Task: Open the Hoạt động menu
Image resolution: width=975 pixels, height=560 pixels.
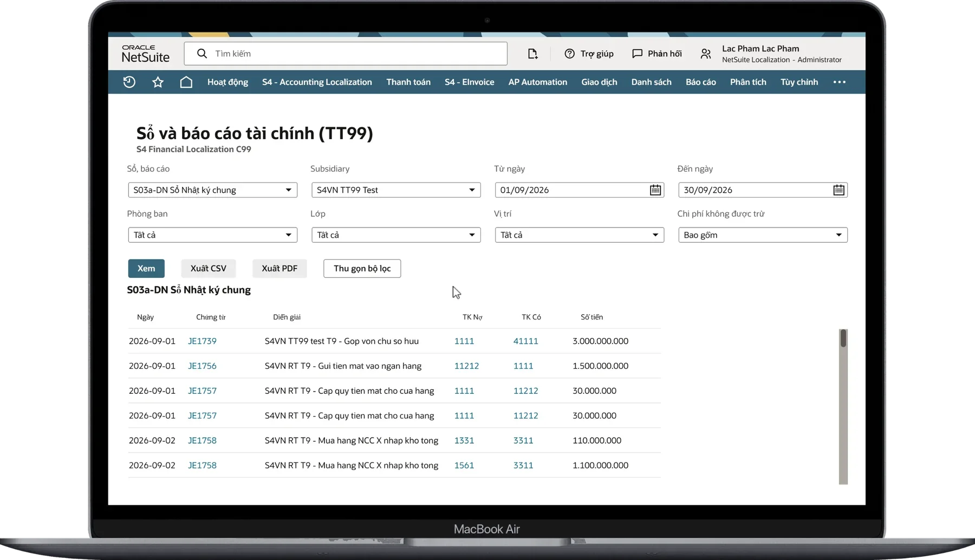Action: [x=227, y=82]
